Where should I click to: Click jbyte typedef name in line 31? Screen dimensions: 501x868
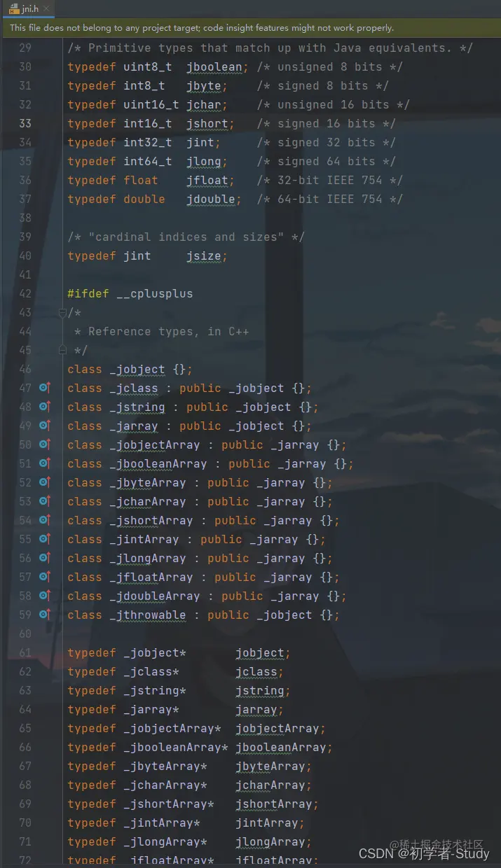click(204, 86)
